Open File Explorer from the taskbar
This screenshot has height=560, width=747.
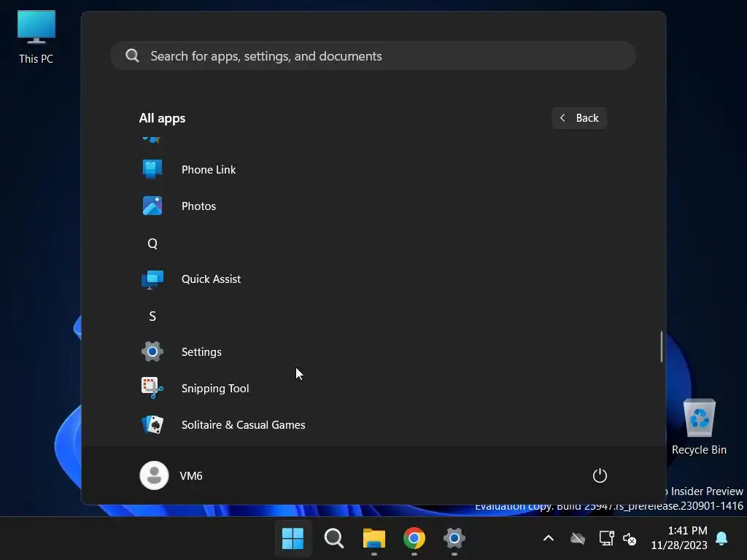pos(374,539)
